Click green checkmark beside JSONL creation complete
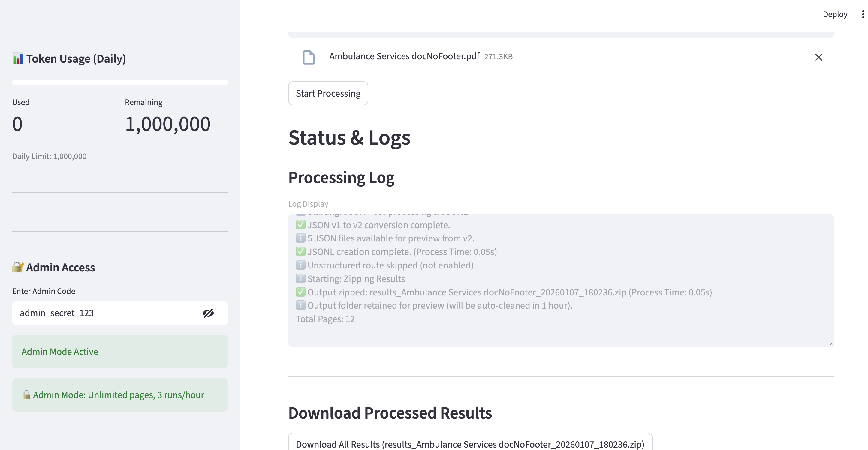Screen dimensions: 868x450 point(300,252)
